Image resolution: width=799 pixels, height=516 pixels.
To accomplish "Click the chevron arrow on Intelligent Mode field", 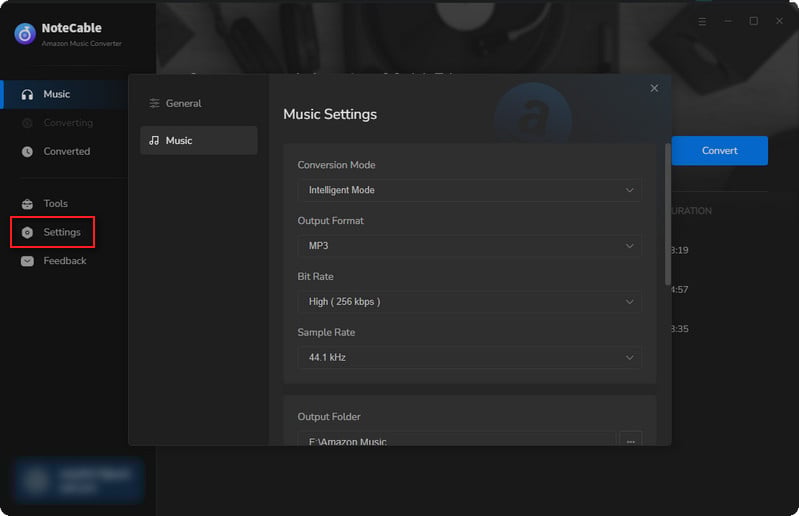I will click(630, 190).
